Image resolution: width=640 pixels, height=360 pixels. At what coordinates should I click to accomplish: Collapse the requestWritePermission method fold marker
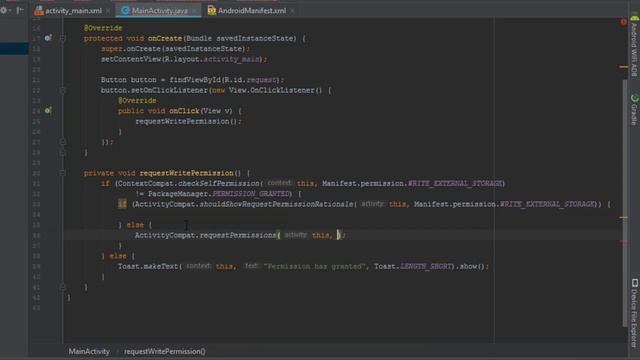63,173
